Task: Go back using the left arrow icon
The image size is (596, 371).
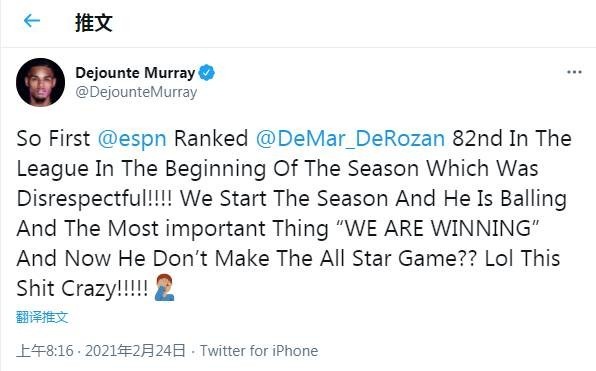Action: coord(32,21)
